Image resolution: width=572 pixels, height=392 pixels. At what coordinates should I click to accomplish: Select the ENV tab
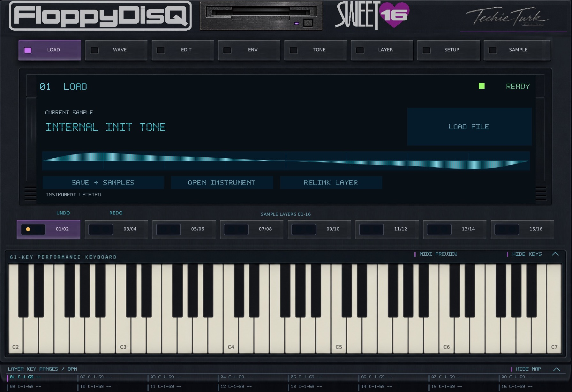click(249, 50)
